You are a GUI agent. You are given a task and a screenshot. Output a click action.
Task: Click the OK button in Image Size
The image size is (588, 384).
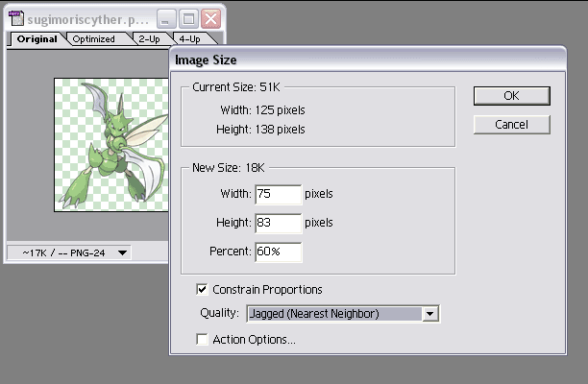512,96
